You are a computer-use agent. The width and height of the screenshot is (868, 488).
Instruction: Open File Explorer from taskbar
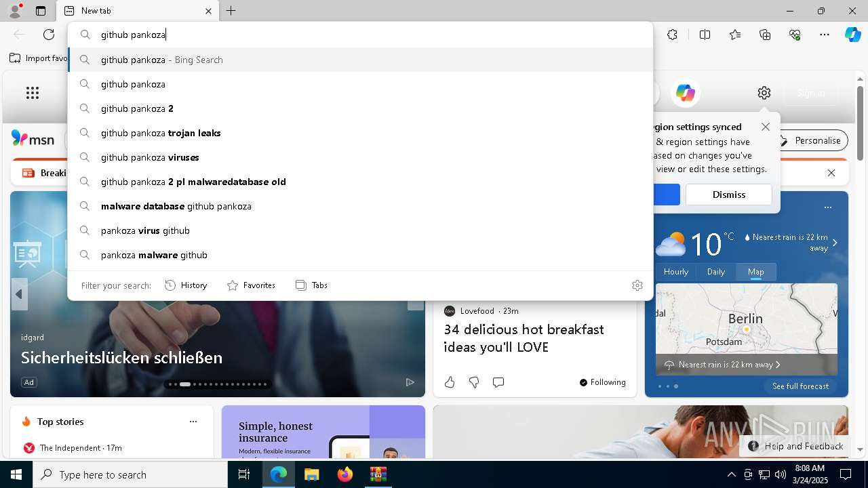point(312,474)
